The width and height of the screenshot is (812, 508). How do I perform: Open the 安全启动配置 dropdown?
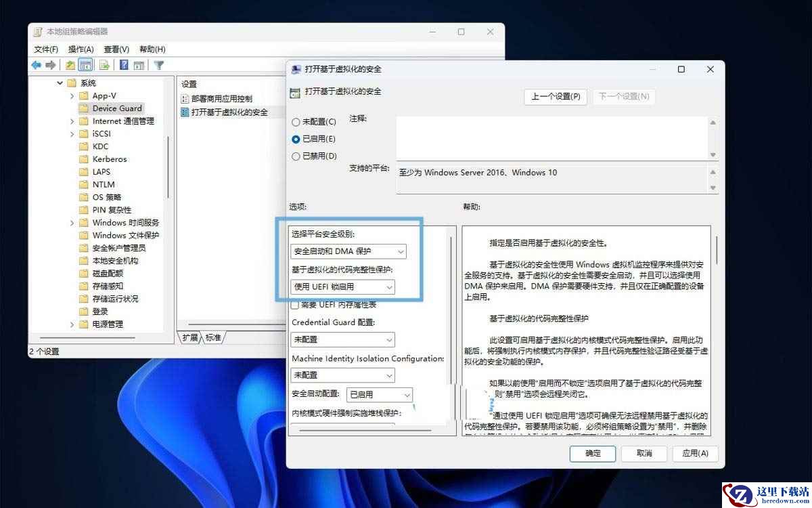379,394
